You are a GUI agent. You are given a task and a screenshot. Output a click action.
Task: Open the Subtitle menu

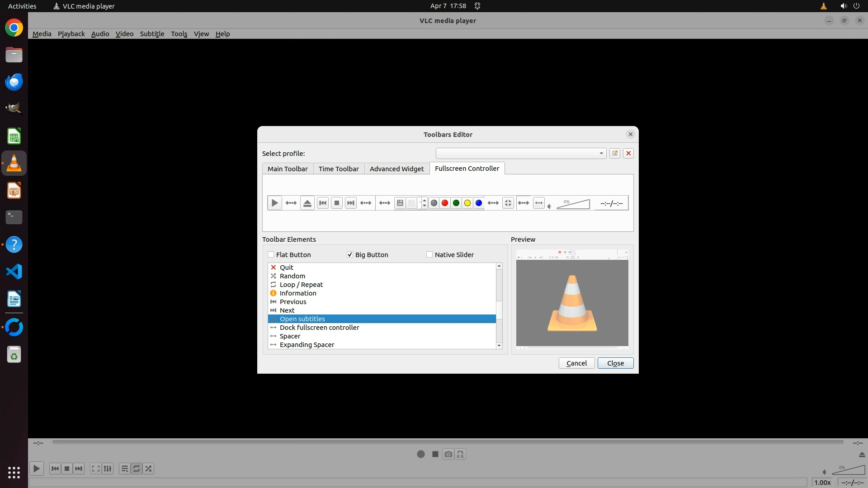coord(152,34)
